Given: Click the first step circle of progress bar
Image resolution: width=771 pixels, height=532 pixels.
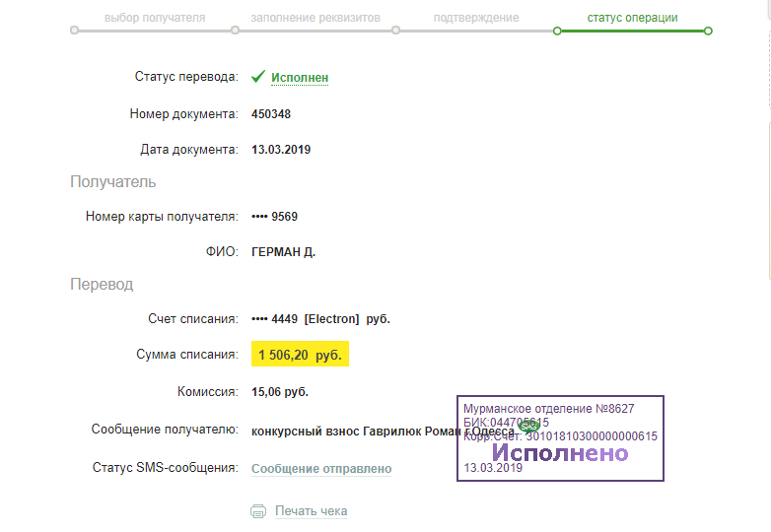Looking at the screenshot, I should point(74,31).
